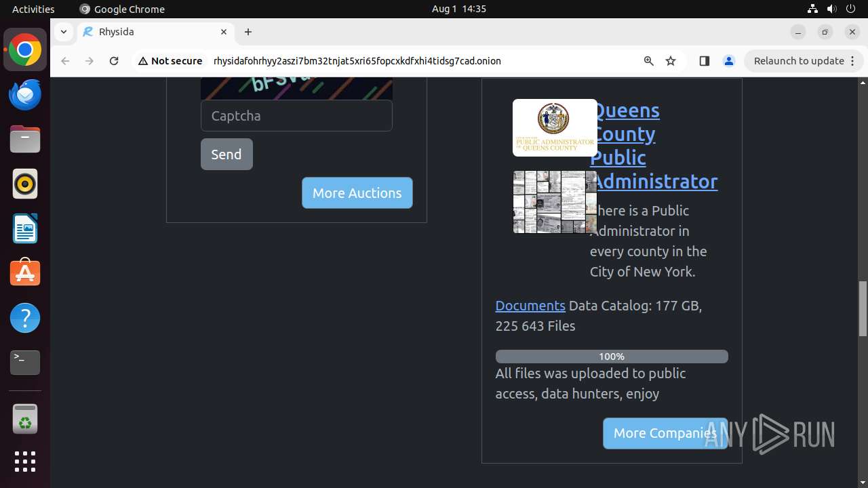Image resolution: width=868 pixels, height=488 pixels.
Task: Click the page vertical scrollbar thumb
Action: point(863,308)
